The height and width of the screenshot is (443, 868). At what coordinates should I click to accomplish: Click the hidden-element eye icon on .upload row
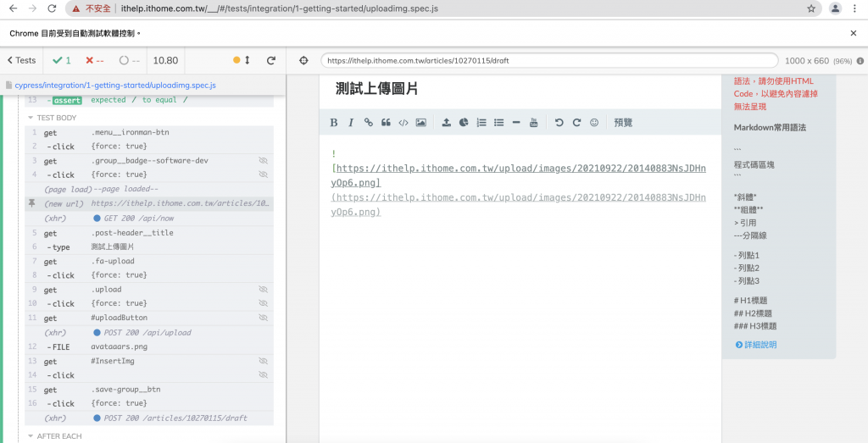[263, 289]
